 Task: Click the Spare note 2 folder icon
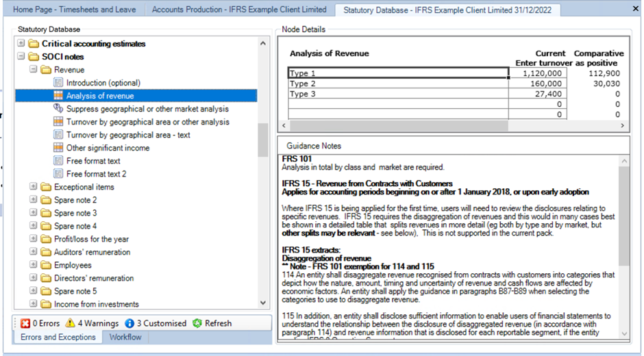(46, 200)
